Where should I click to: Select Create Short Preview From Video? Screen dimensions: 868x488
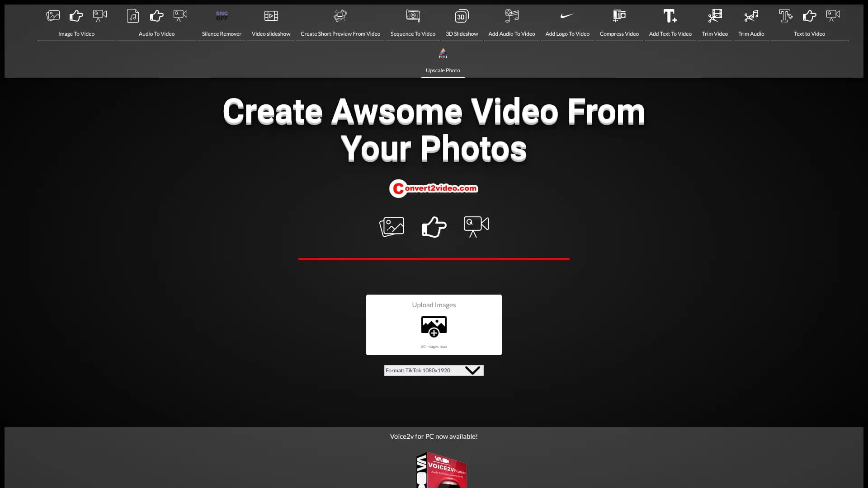340,23
